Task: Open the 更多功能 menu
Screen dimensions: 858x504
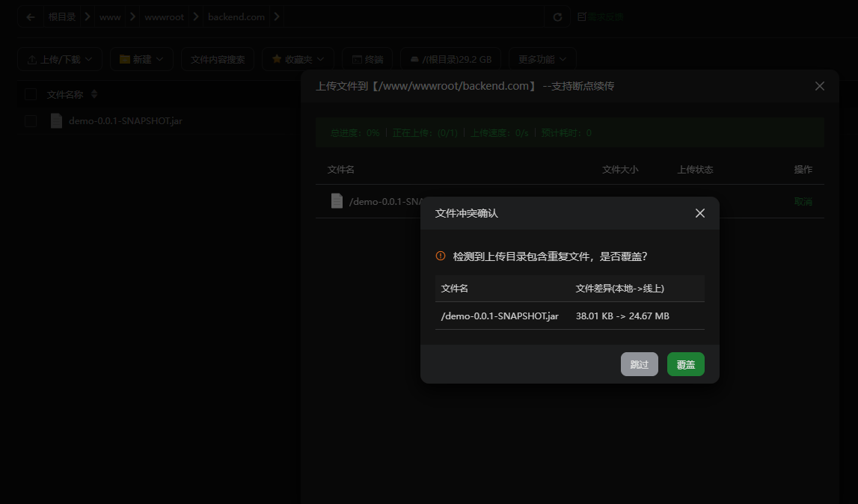Action: click(x=542, y=59)
